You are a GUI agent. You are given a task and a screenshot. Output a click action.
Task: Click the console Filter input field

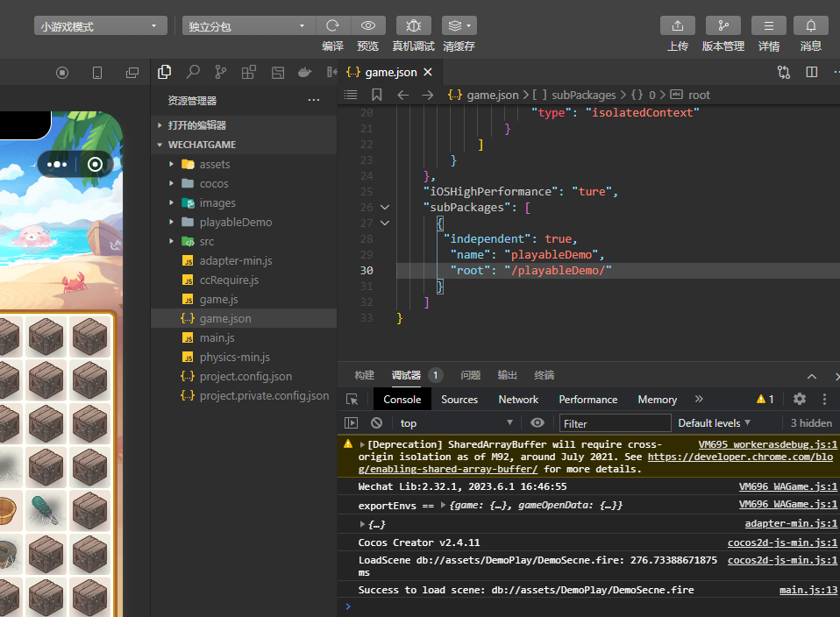[614, 423]
